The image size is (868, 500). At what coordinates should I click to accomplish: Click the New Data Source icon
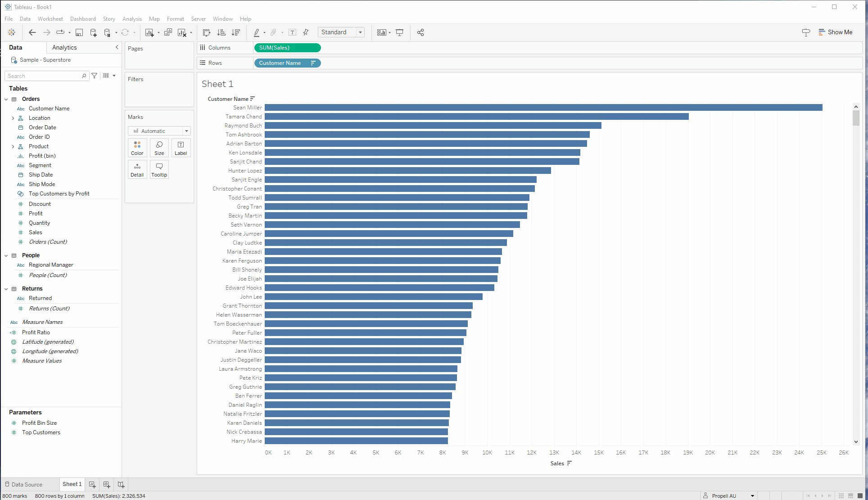93,32
